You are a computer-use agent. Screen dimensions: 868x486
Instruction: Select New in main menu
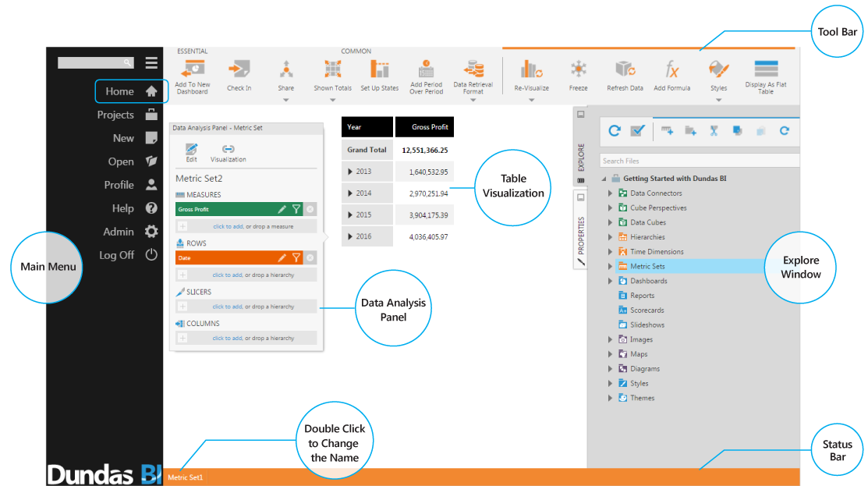click(134, 138)
